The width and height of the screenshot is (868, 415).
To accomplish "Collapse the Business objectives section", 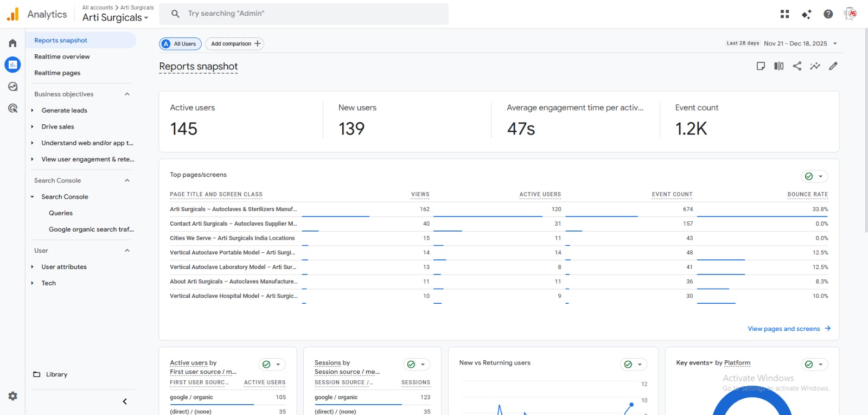I will coord(127,94).
